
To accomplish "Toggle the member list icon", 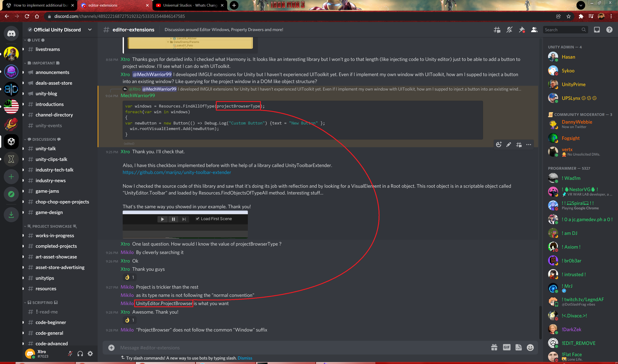I will (x=534, y=30).
